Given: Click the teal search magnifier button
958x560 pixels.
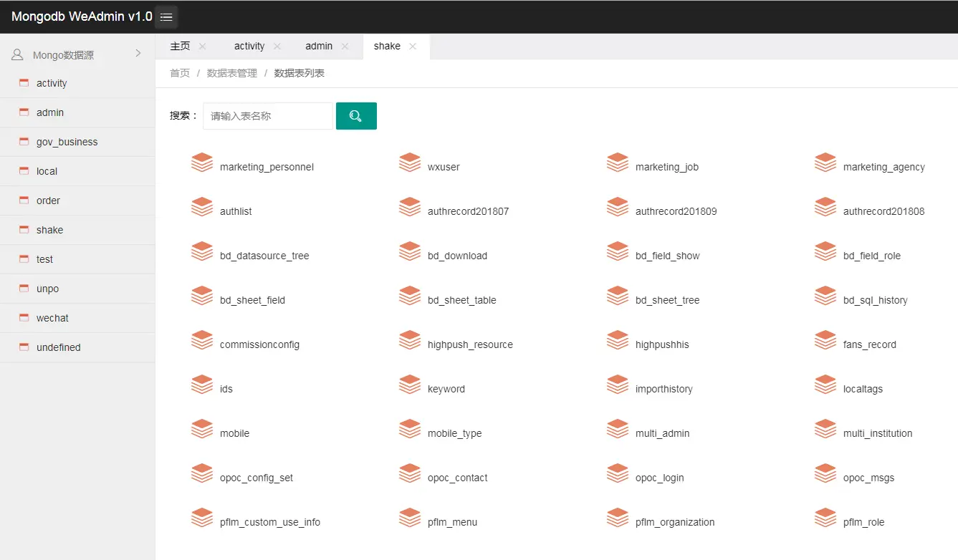Looking at the screenshot, I should point(356,116).
